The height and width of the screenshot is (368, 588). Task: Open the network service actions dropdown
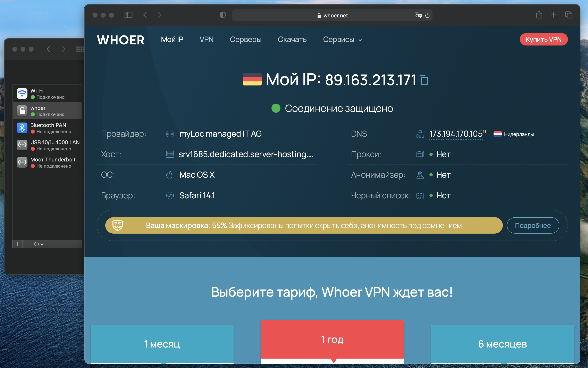coord(39,244)
